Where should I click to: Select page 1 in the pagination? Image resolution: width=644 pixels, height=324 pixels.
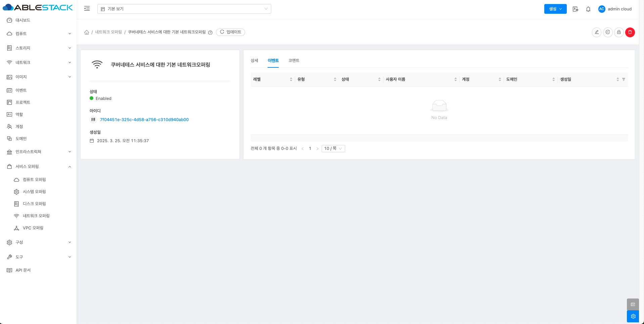[310, 149]
